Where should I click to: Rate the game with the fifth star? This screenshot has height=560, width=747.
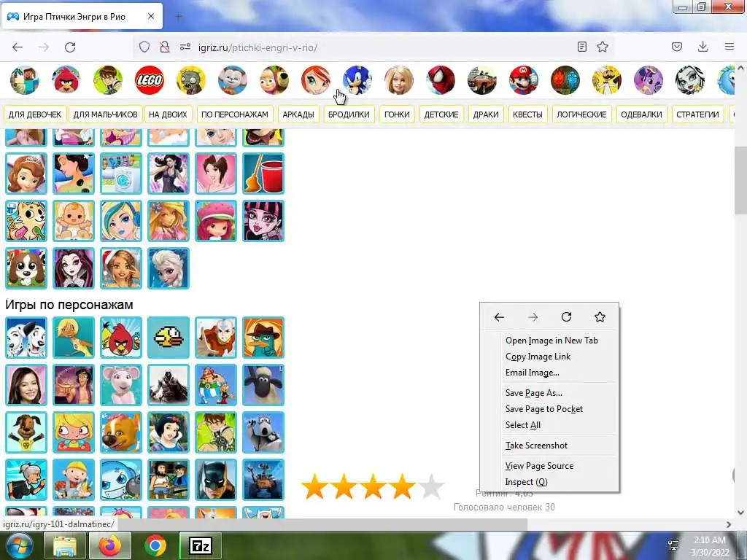click(431, 486)
